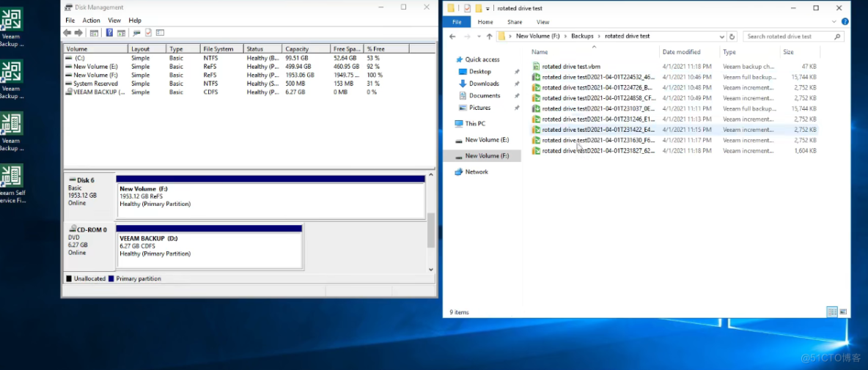The image size is (868, 370).
Task: Click the red checkmark Properties icon in Disk Management toolbar
Action: [148, 33]
